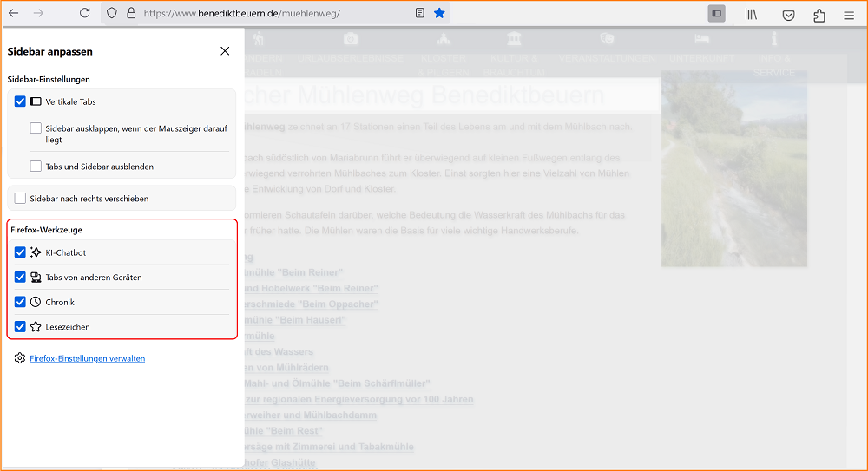Enable Sidebar ausklappen on mouse hover checkbox
The width and height of the screenshot is (868, 471).
click(36, 128)
